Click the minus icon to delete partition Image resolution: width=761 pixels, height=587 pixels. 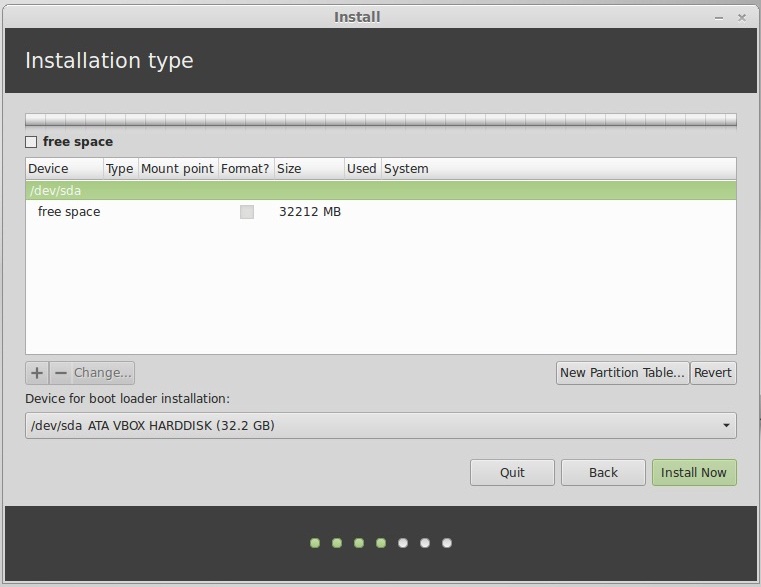pos(61,373)
